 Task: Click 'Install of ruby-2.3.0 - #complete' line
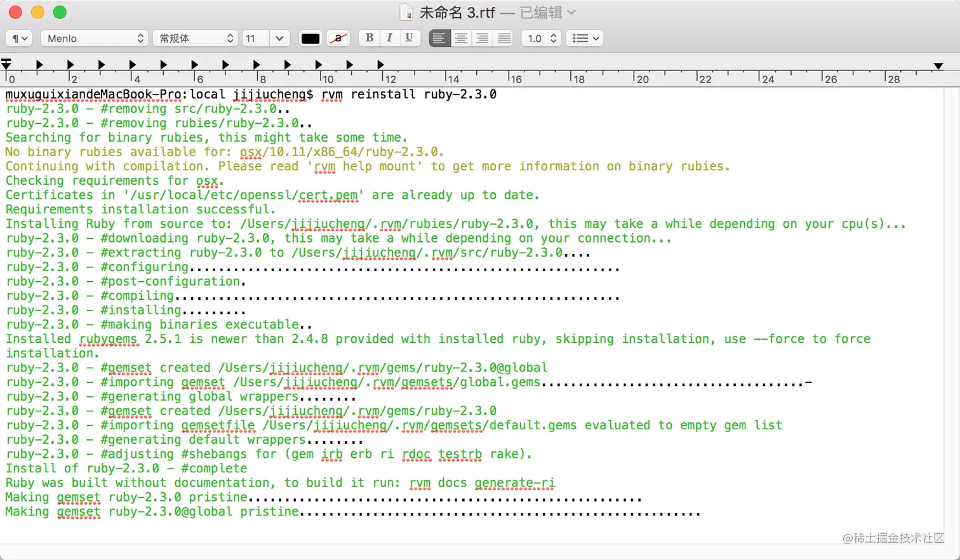click(x=126, y=469)
